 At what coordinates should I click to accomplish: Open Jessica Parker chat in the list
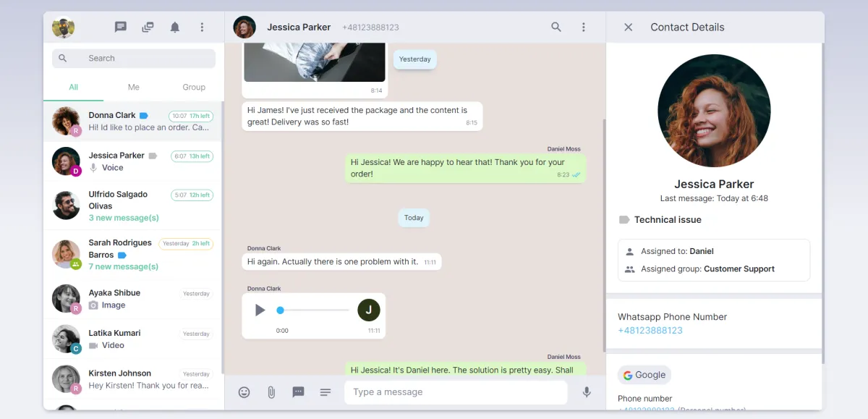point(133,161)
